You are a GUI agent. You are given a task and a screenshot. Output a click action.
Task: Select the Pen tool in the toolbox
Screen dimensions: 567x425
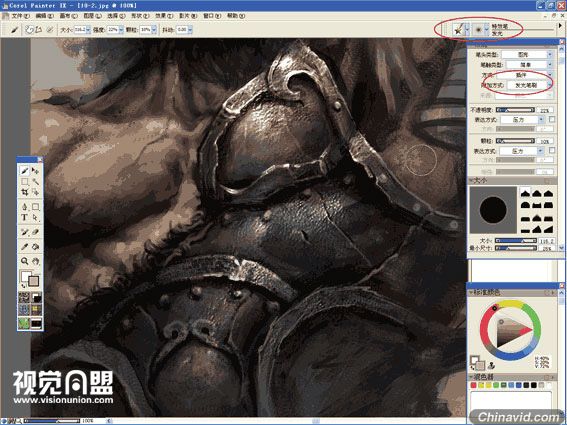coord(24,207)
